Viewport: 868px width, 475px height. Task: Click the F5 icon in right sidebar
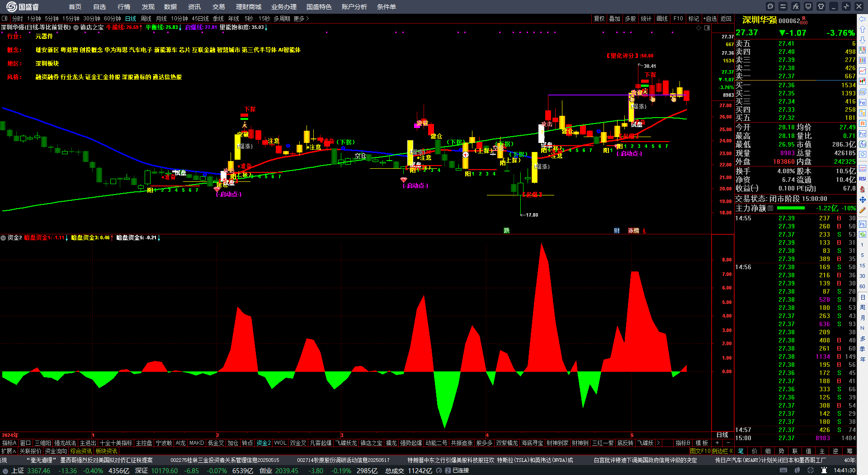point(863,224)
